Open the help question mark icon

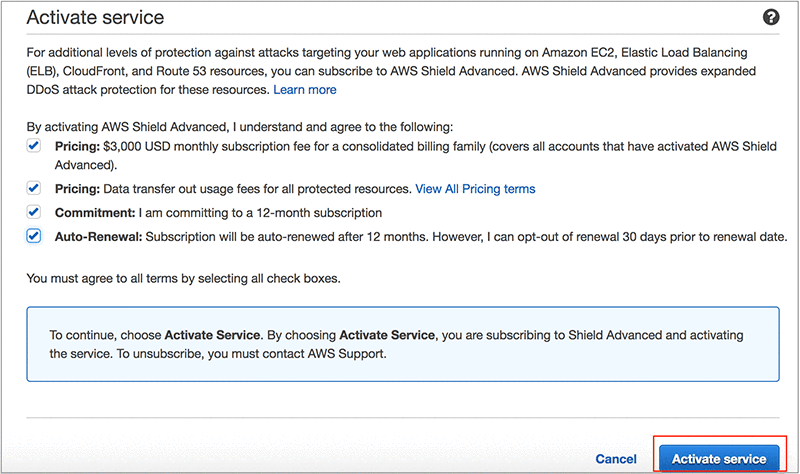(x=770, y=17)
